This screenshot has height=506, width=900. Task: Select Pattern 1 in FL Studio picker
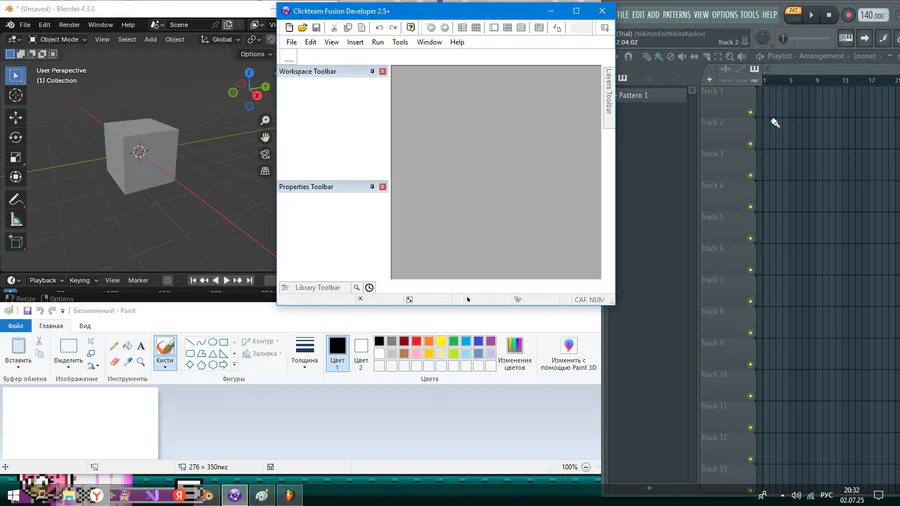tap(650, 95)
